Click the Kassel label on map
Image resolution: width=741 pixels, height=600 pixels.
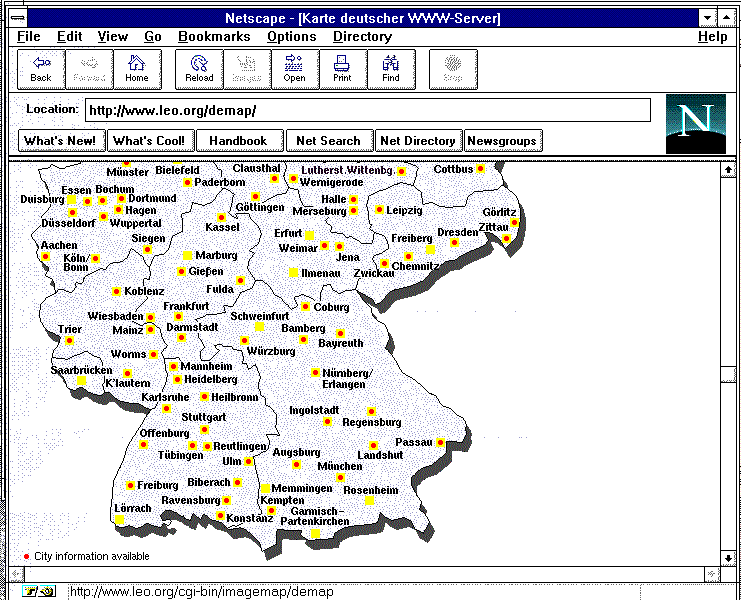[223, 227]
